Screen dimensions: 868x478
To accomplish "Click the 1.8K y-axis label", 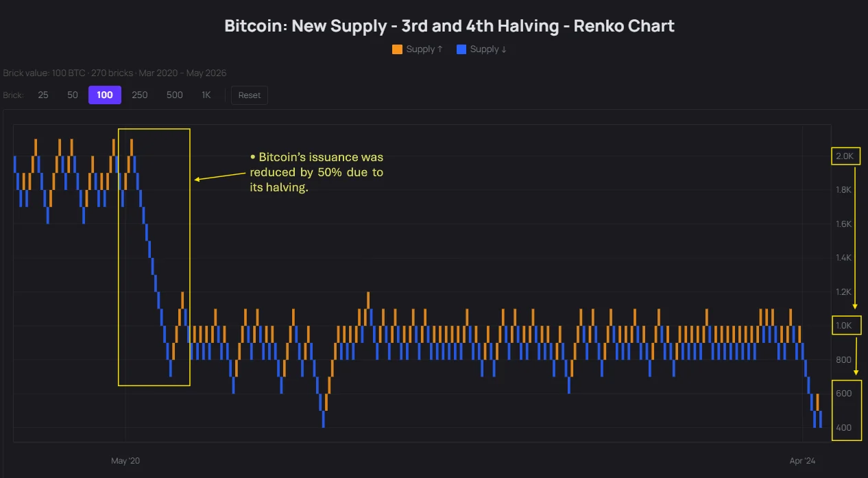I will (843, 190).
